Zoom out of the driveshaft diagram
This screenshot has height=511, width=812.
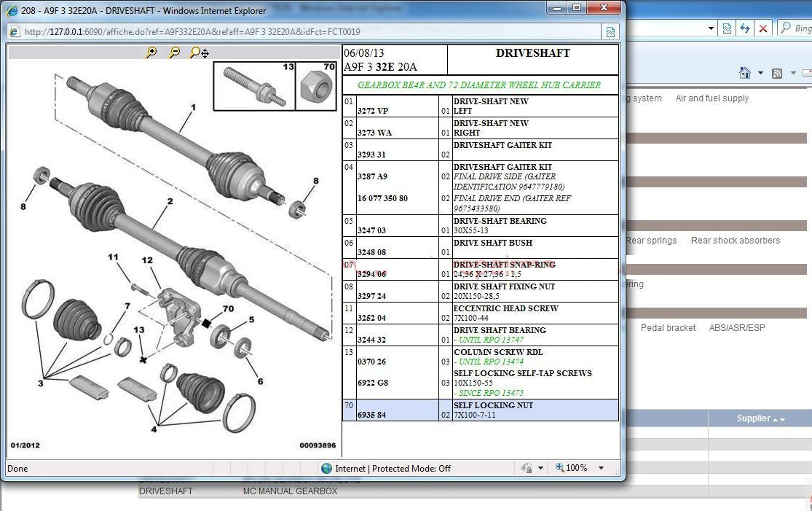[x=174, y=52]
